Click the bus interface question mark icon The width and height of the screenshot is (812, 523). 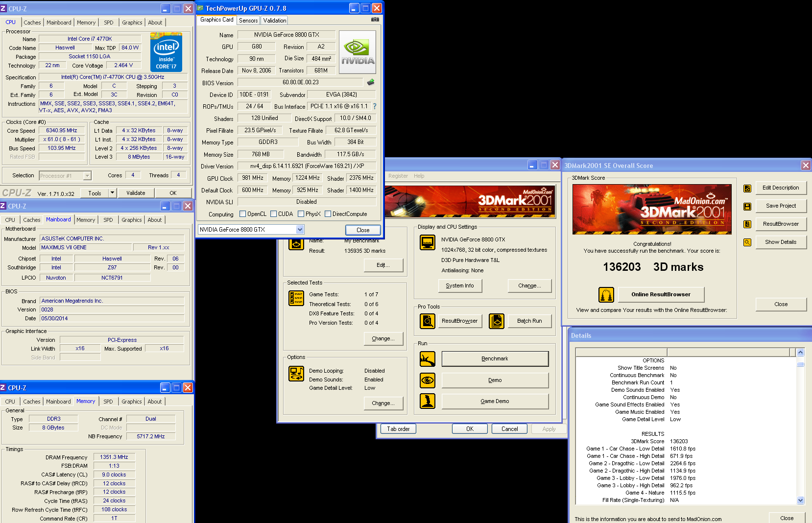(x=375, y=106)
